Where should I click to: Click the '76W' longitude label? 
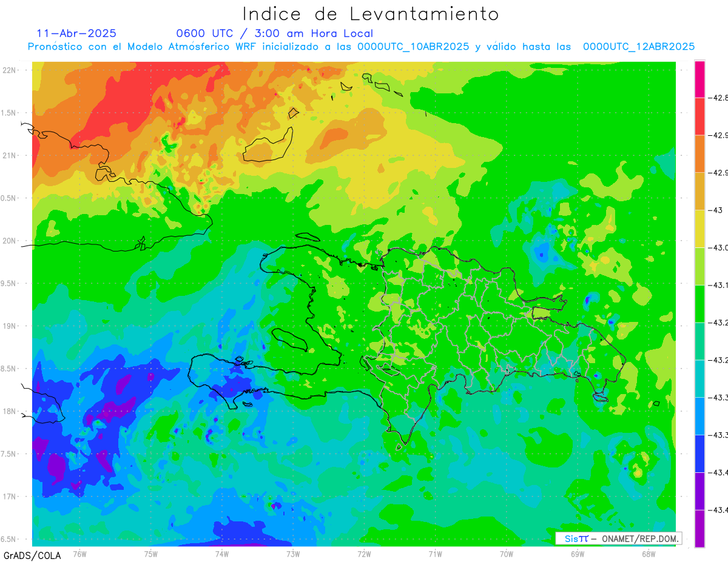(x=79, y=554)
